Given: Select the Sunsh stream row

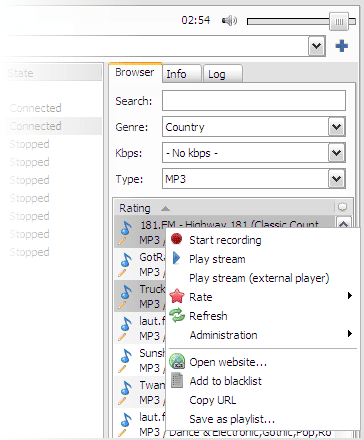Looking at the screenshot, I should (140, 360).
